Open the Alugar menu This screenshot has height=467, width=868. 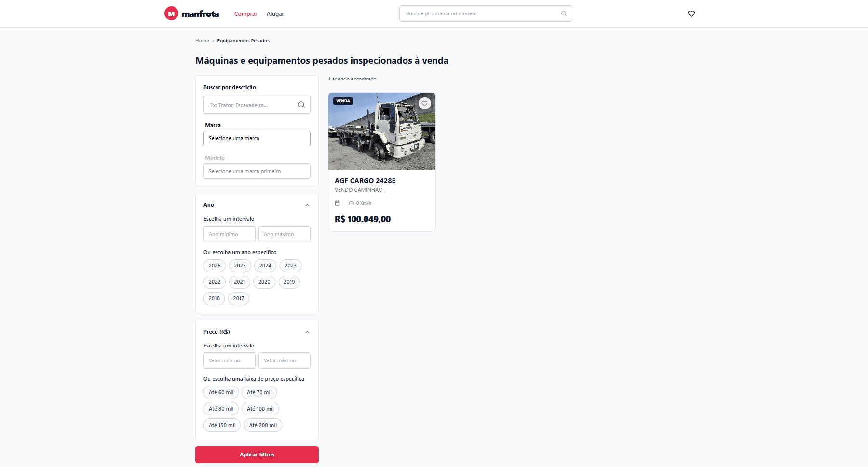tap(275, 14)
